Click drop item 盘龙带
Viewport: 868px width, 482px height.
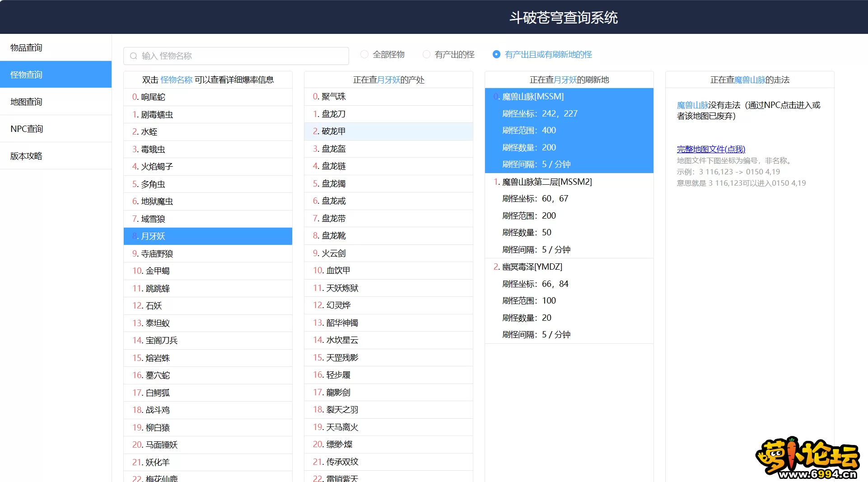388,219
